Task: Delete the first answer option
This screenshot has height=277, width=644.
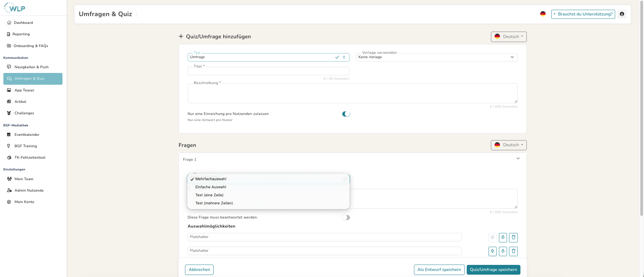Action: point(513,237)
